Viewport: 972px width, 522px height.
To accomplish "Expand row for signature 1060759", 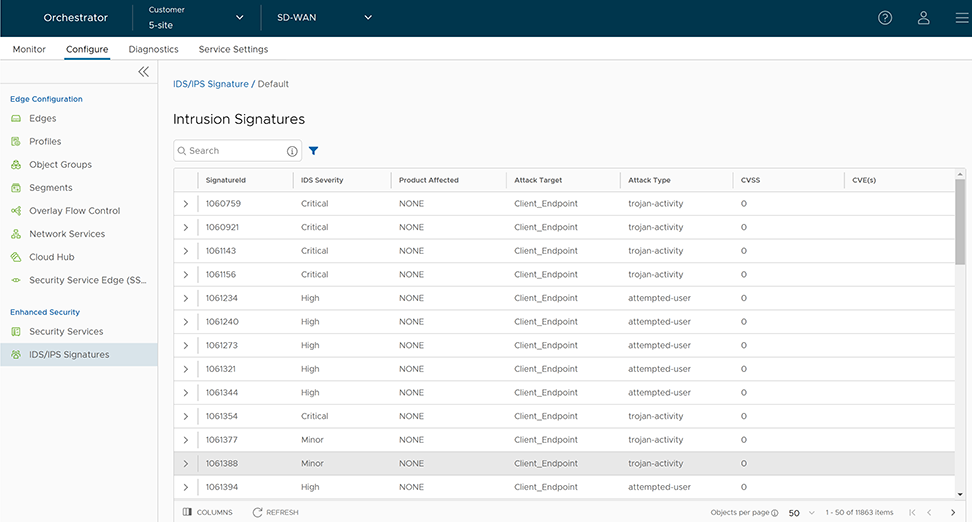I will [186, 204].
